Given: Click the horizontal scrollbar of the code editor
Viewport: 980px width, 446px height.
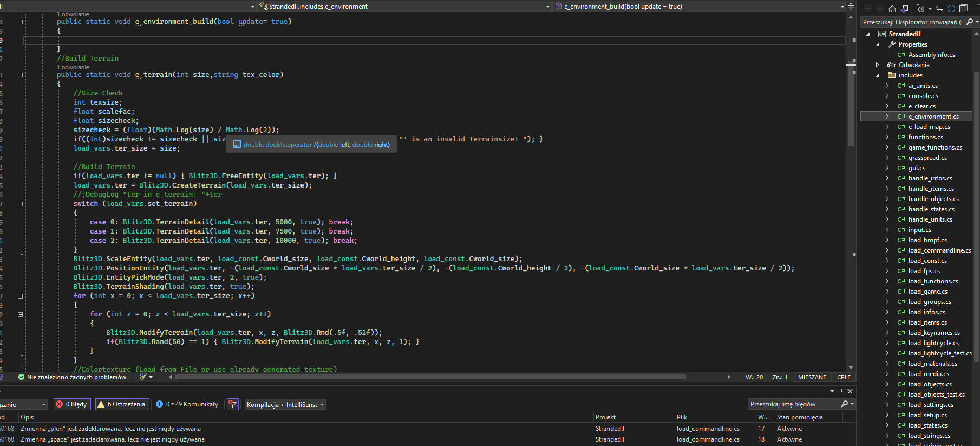Looking at the screenshot, I should (432, 377).
